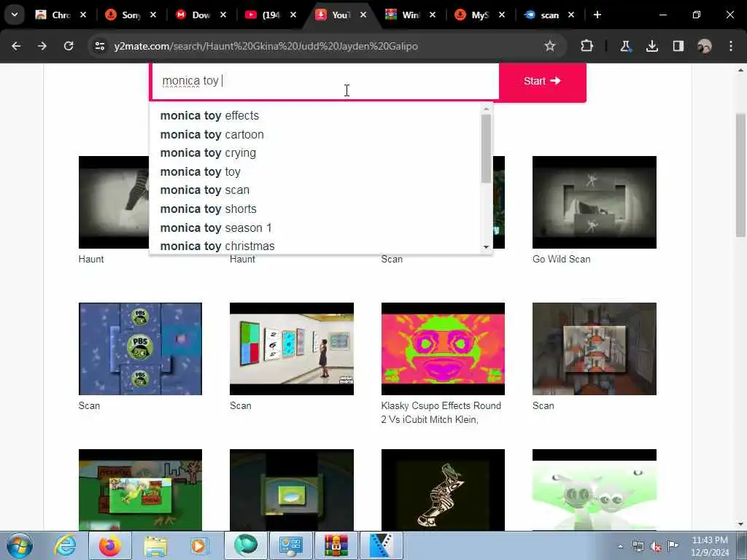This screenshot has width=747, height=560.
Task: Click the browser Back arrow
Action: pos(16,46)
